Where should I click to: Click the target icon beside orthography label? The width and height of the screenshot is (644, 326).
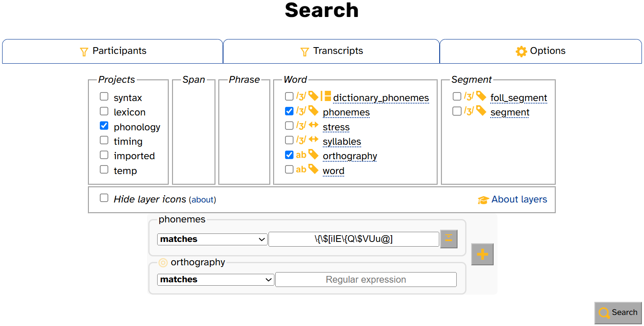pyautogui.click(x=163, y=263)
